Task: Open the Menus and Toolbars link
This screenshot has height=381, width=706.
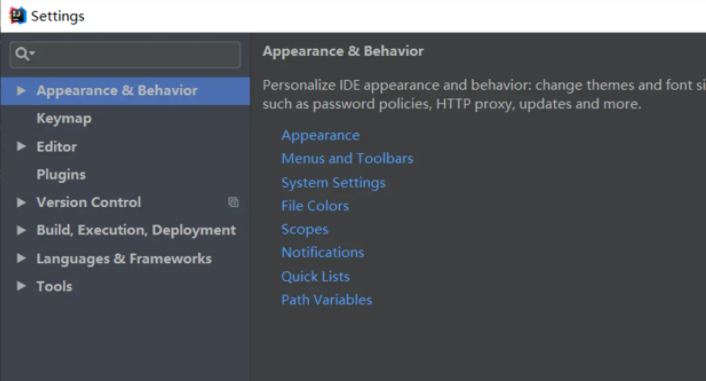Action: [347, 159]
